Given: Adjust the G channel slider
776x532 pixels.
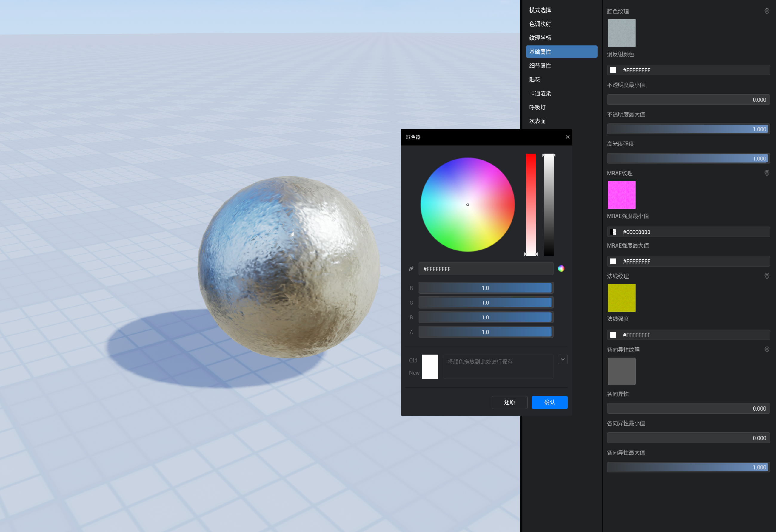Looking at the screenshot, I should pyautogui.click(x=486, y=302).
